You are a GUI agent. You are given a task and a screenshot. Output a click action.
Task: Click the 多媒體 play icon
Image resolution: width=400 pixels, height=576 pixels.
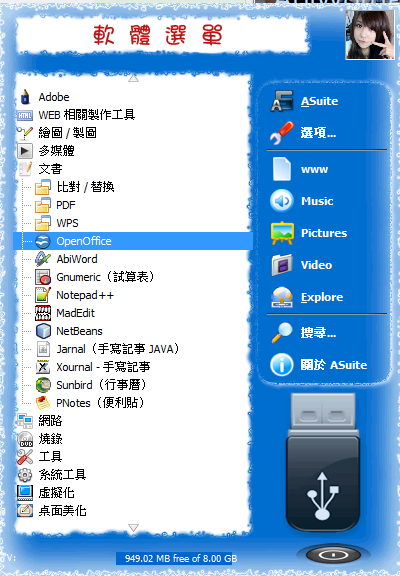tap(25, 151)
